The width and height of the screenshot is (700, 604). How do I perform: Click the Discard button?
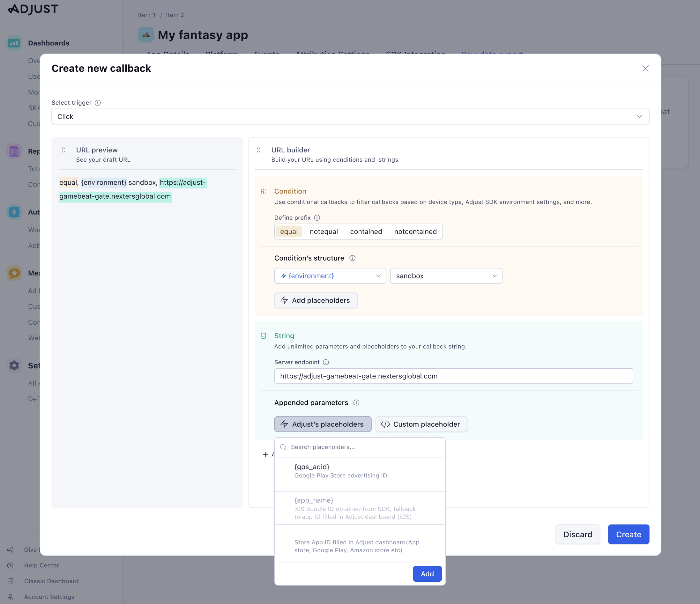coord(577,534)
